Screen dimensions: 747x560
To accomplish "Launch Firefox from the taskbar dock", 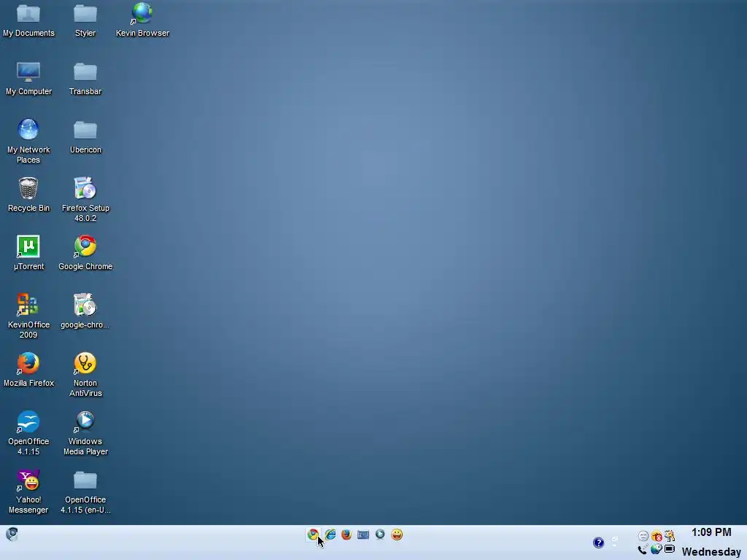I will [x=347, y=534].
